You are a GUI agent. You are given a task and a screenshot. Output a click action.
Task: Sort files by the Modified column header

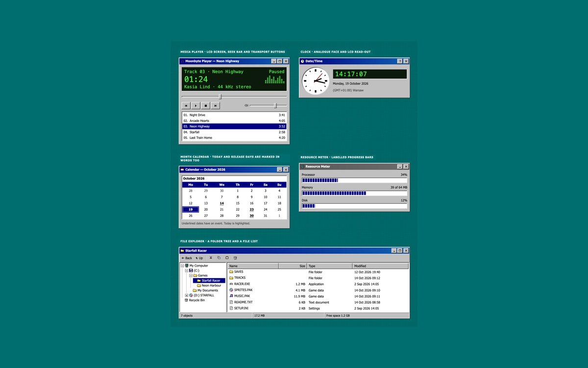click(x=381, y=266)
